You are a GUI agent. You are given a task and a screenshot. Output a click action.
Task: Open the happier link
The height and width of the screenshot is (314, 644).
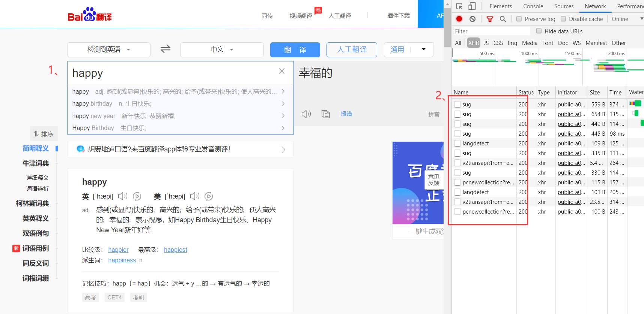pos(118,250)
